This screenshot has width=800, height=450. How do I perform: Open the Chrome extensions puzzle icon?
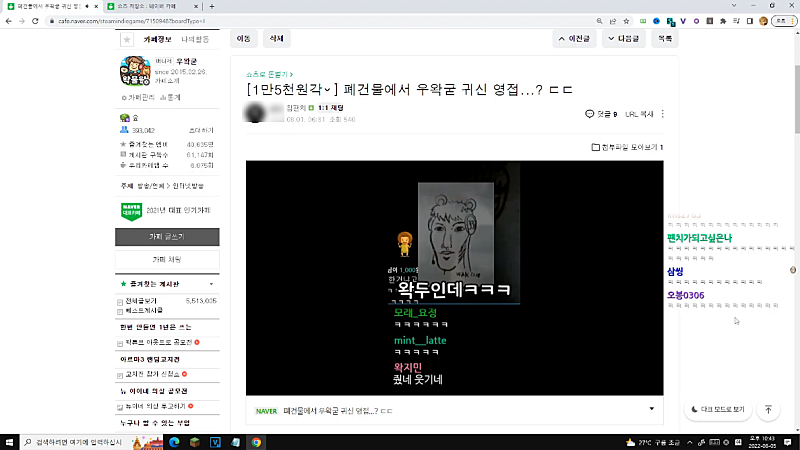[x=725, y=20]
